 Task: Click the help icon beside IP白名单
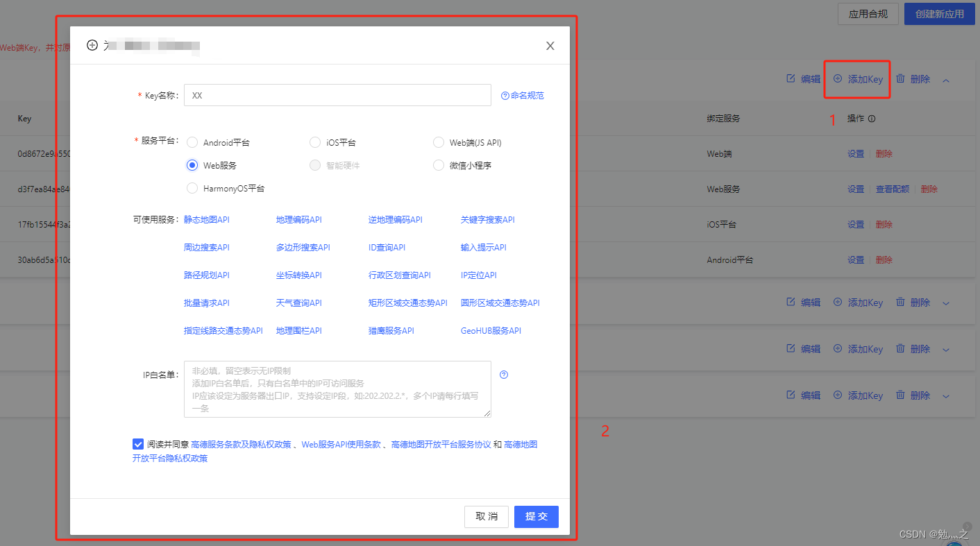coord(504,375)
